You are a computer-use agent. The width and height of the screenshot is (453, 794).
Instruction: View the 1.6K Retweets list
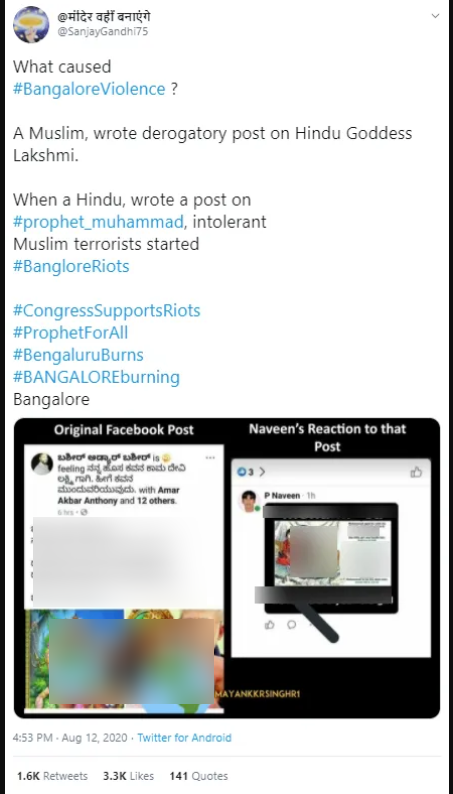52,776
